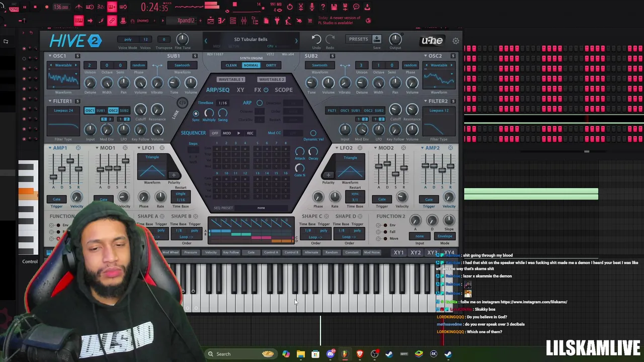Click the FL Studio pause button
The width and height of the screenshot is (644, 362).
[x=24, y=7]
